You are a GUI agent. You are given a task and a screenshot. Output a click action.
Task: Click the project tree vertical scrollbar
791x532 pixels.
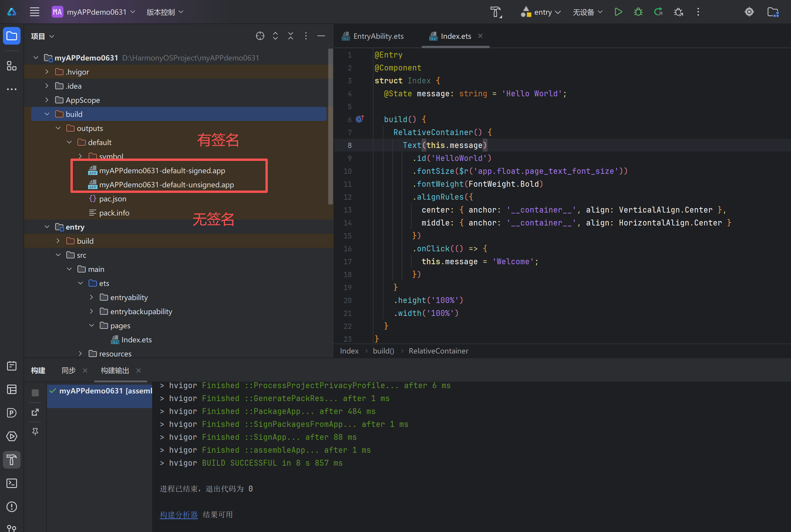[330, 126]
